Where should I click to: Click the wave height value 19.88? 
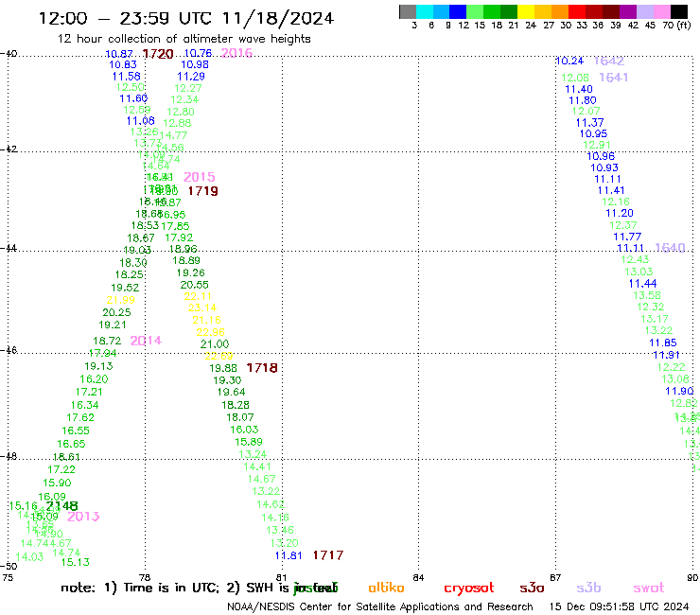click(x=222, y=368)
